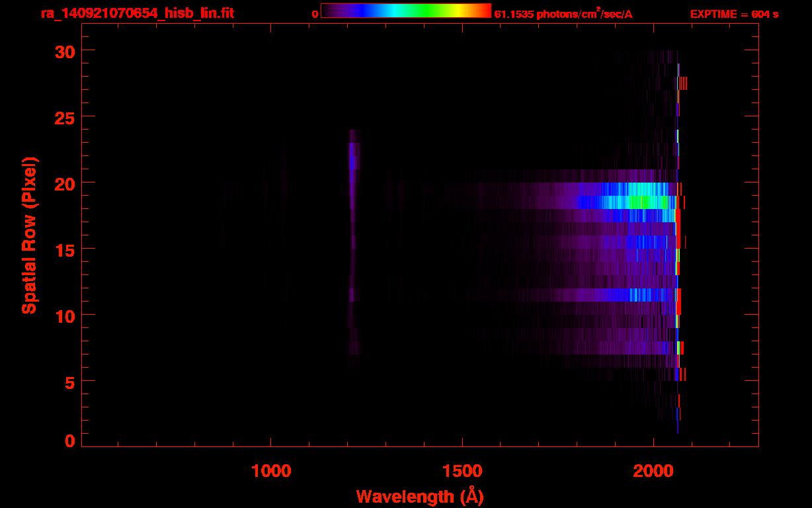
Task: Click the 1500 wavelength tick label
Action: click(x=462, y=471)
